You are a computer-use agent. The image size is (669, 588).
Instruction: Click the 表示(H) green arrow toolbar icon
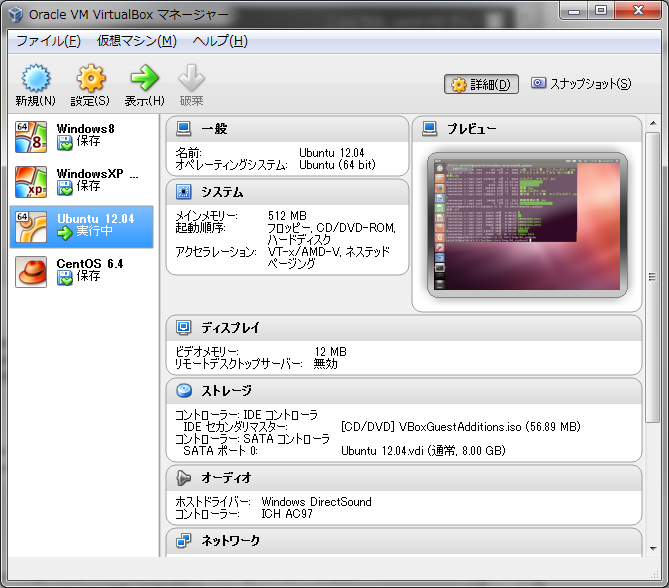click(145, 78)
